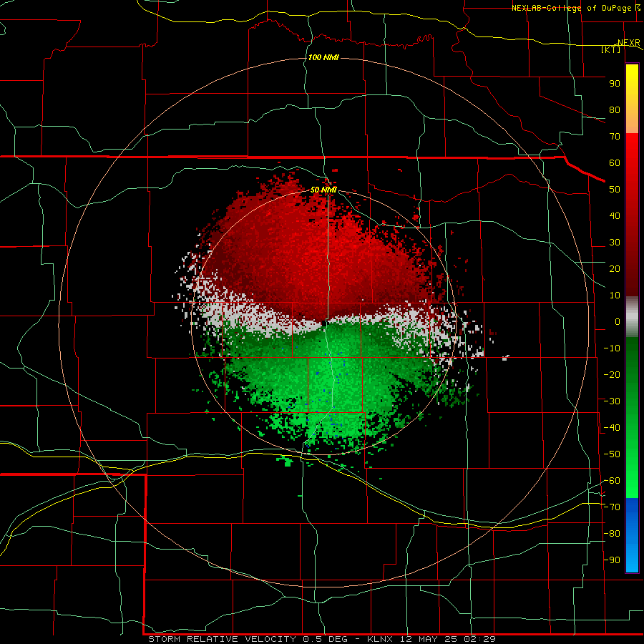Click the STORM RELATIVE VELOCITY caption text
Screen dimensions: 644x644
tap(222, 639)
